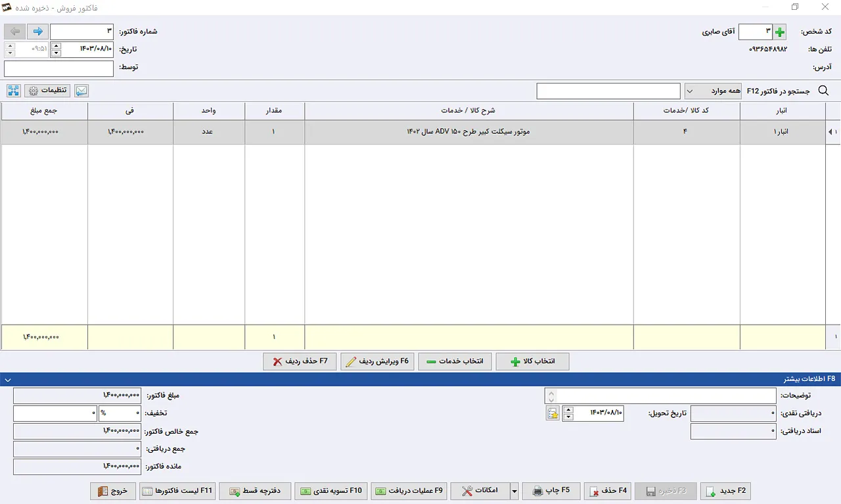Click the search magnifier icon
Viewport: 841px width, 504px height.
coord(823,91)
